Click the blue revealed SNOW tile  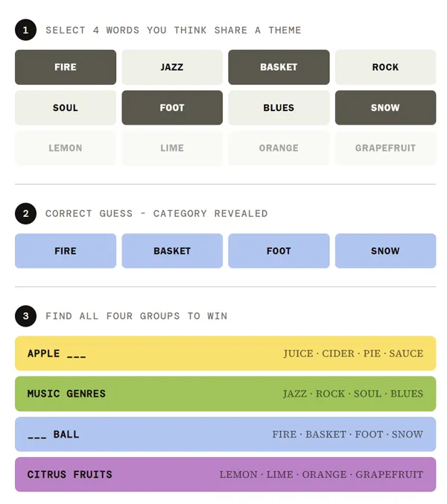[x=385, y=251]
